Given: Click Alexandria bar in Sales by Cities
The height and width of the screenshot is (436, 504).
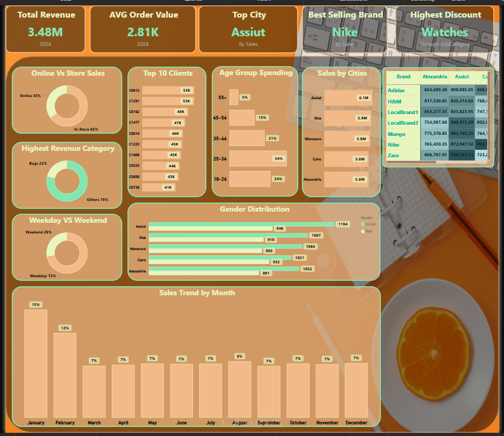Looking at the screenshot, I should coord(347,179).
